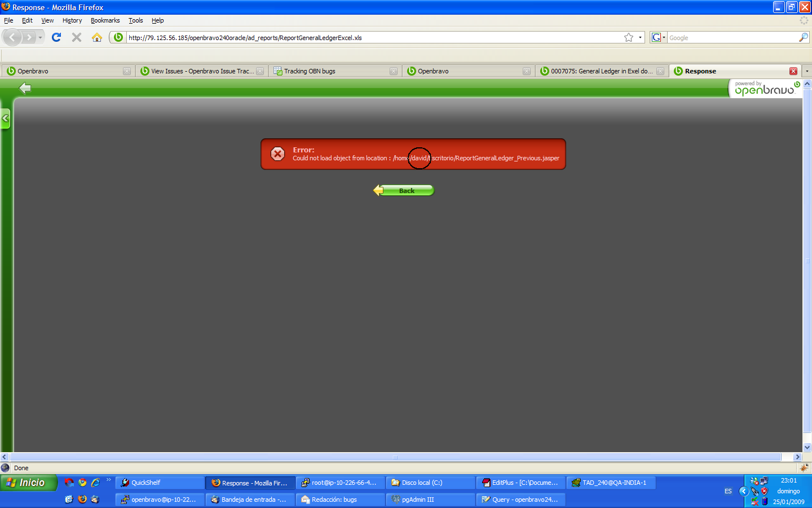Switch to the View Issues tab
The width and height of the screenshot is (812, 508).
pyautogui.click(x=201, y=71)
